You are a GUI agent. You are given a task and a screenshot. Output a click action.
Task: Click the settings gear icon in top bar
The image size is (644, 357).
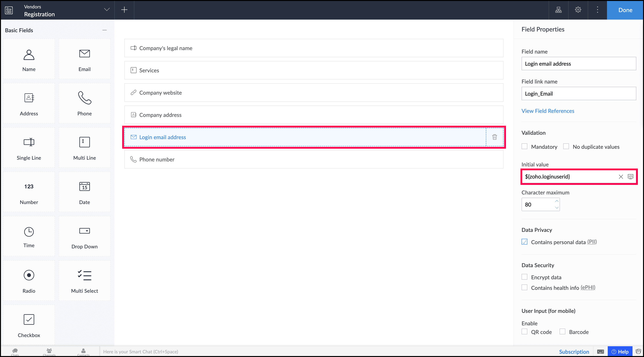(x=578, y=10)
